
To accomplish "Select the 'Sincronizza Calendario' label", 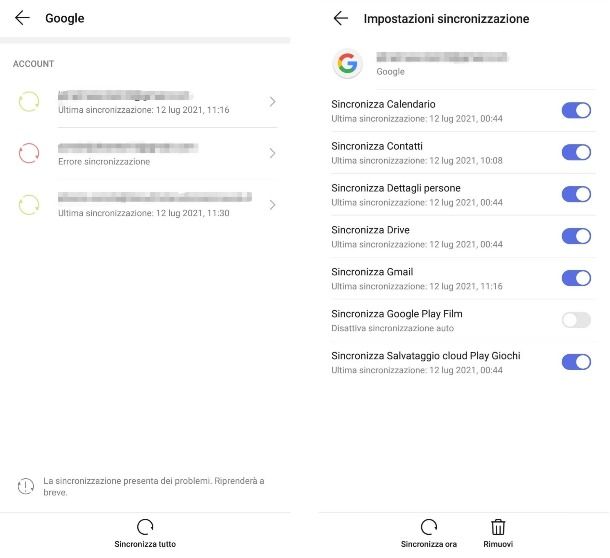I will [383, 104].
